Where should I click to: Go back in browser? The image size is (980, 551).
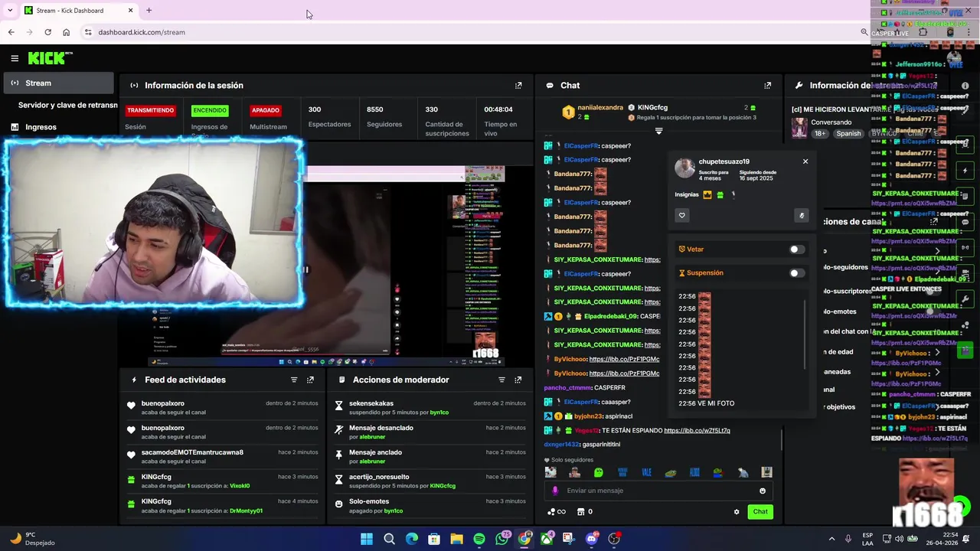point(11,32)
